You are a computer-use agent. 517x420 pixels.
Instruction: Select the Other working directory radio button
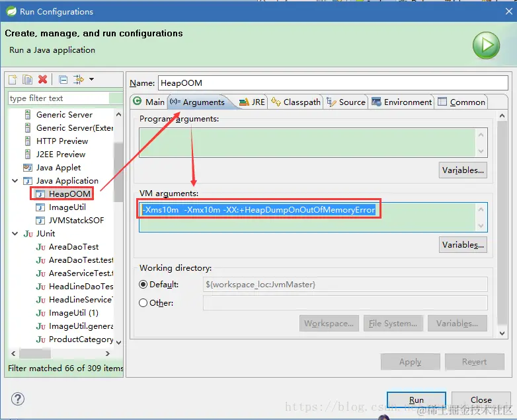(143, 302)
